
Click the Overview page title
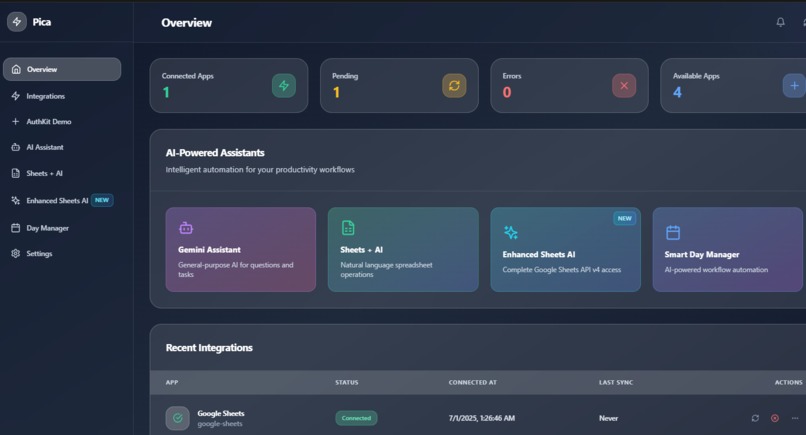(x=187, y=23)
